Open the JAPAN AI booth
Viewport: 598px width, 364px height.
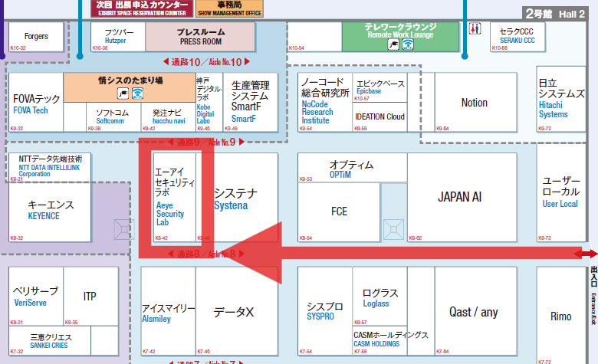point(459,197)
